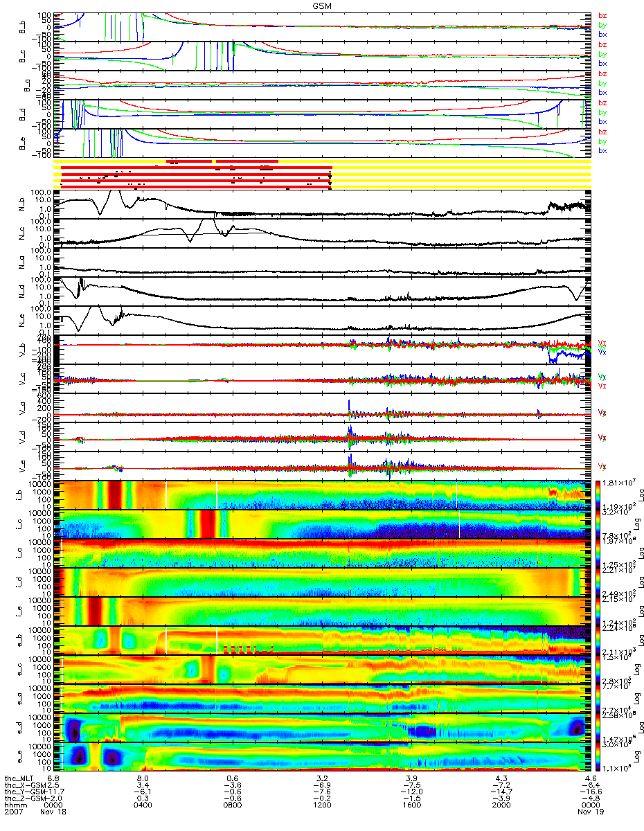Click the bz legend of the B_b panel

[x=602, y=15]
